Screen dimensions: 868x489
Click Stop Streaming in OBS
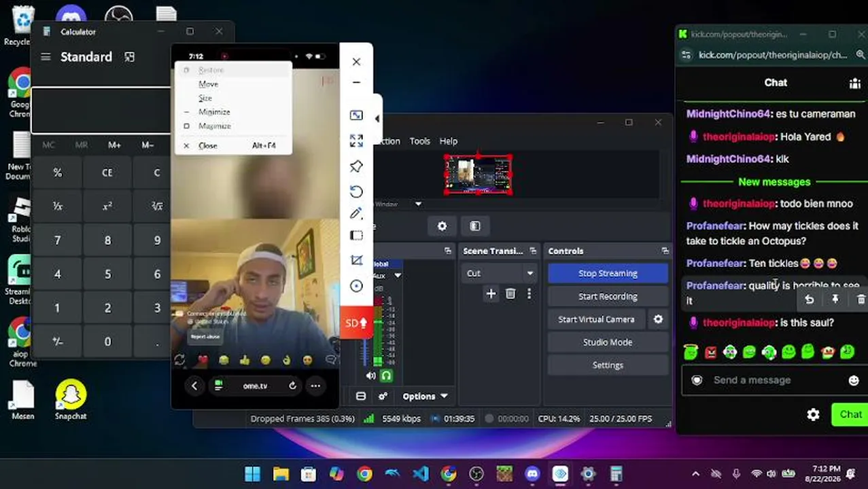pyautogui.click(x=608, y=273)
